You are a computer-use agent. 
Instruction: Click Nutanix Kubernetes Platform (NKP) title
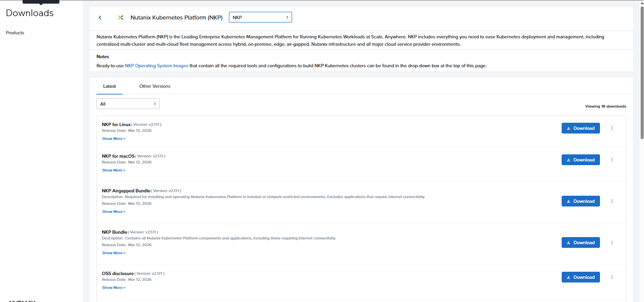pyautogui.click(x=176, y=17)
